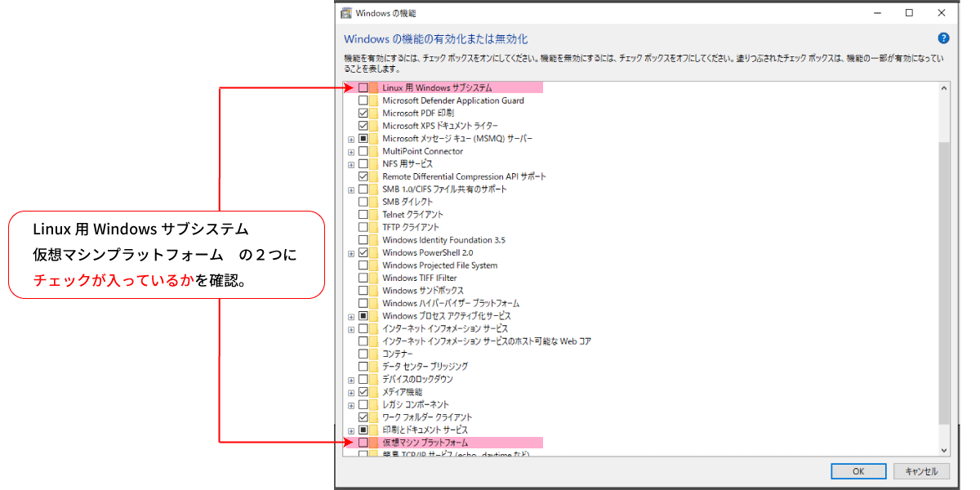
Task: Select Windows Identity Foundation 3.5 row text
Action: pos(443,240)
